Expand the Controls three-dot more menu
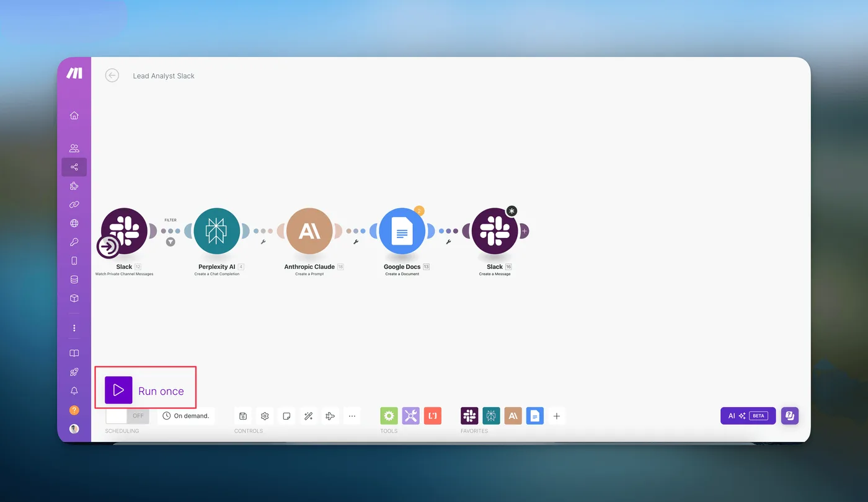Viewport: 868px width, 502px height. [352, 416]
